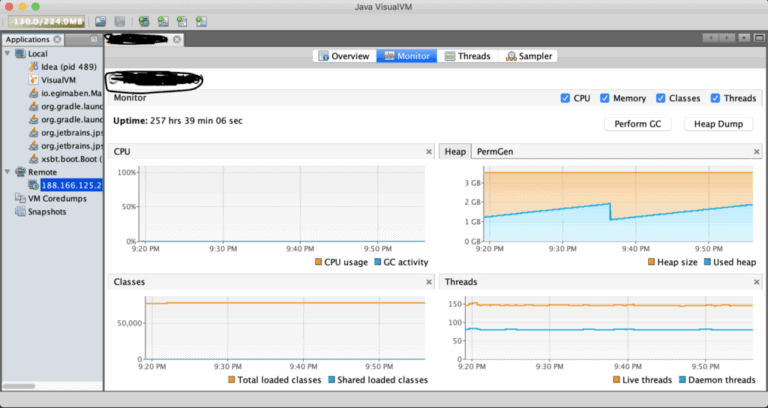Click the Perform GC button
This screenshot has width=768, height=408.
639,124
